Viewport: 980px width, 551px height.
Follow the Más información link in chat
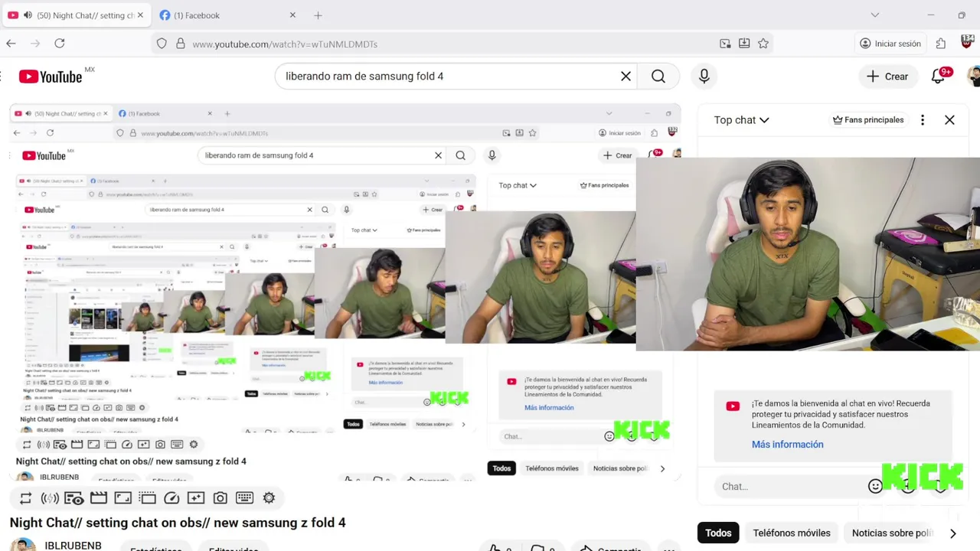[787, 445]
